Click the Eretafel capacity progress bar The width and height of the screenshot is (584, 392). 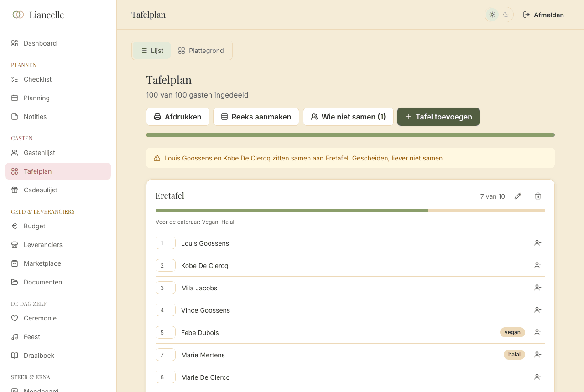pos(350,211)
